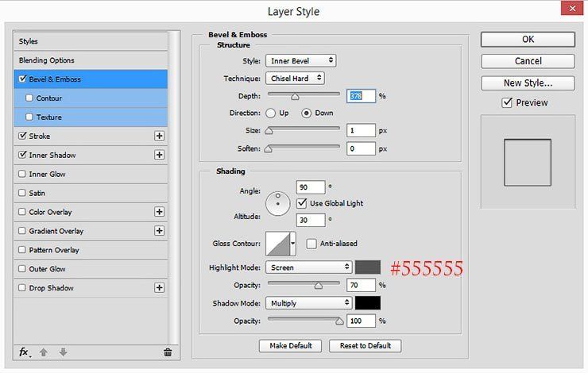Click the Shadow Opacity field showing 100
Viewport: 588px width, 373px height.
click(361, 321)
